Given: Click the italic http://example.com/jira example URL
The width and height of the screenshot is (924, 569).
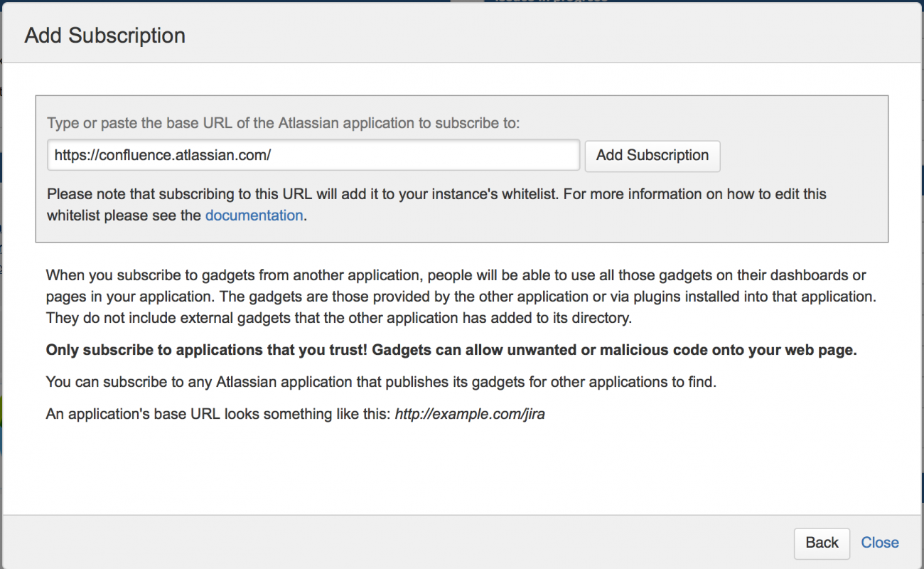Looking at the screenshot, I should tap(470, 413).
